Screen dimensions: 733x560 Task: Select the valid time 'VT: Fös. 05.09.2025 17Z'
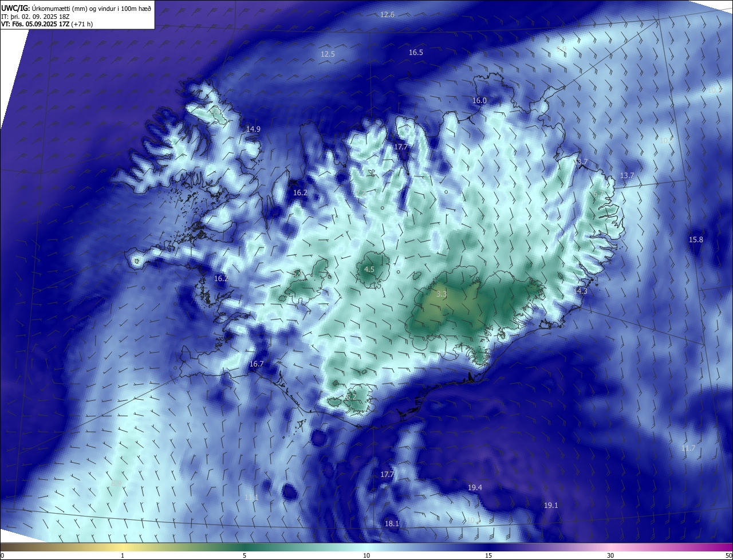pyautogui.click(x=36, y=24)
